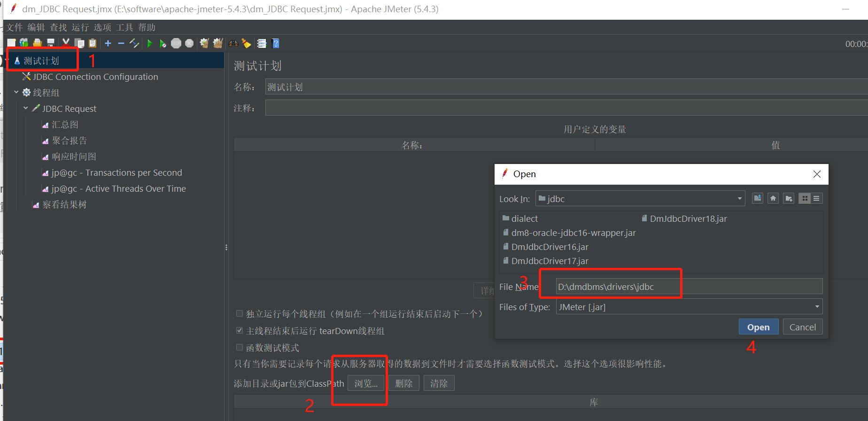The height and width of the screenshot is (421, 868).
Task: Open the 查找 menu
Action: coord(58,27)
